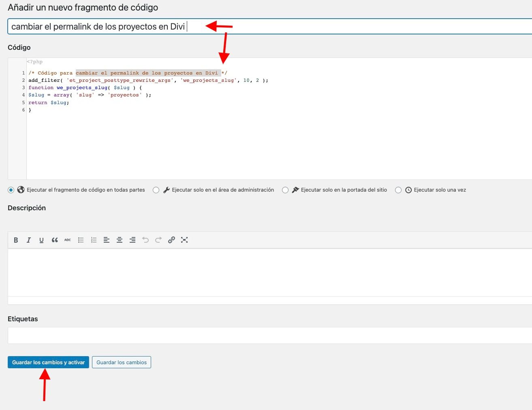The width and height of the screenshot is (532, 410).
Task: Click 'Guardar los cambios' button
Action: [x=122, y=362]
